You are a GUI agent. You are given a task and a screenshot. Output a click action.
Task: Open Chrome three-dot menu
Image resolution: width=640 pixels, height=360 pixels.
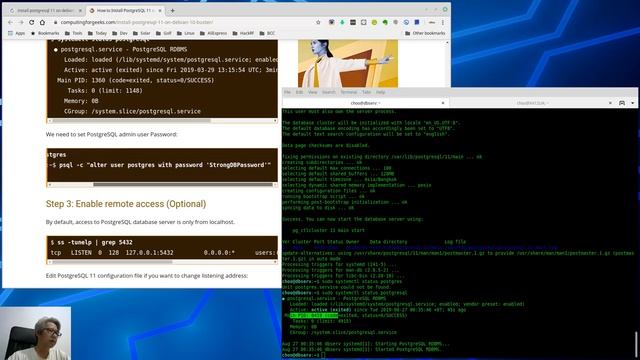tap(443, 22)
